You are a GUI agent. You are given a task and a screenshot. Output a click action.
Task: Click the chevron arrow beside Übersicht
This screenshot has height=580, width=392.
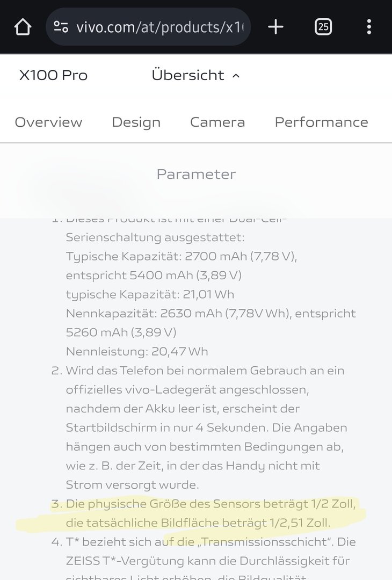(236, 76)
